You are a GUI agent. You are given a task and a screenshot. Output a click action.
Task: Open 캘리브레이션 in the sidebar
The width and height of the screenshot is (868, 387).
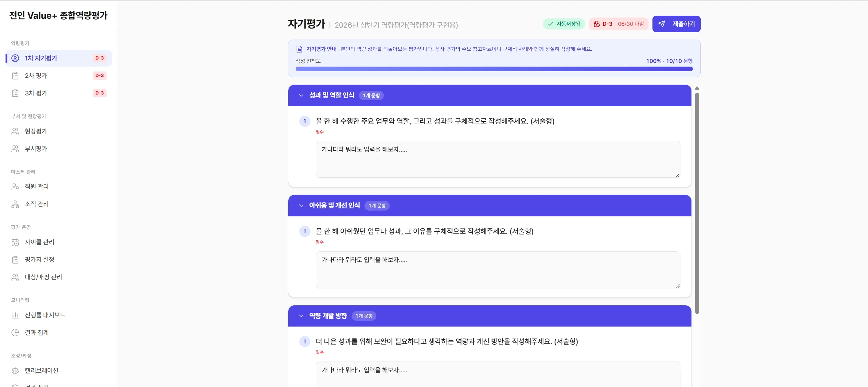tap(59, 371)
